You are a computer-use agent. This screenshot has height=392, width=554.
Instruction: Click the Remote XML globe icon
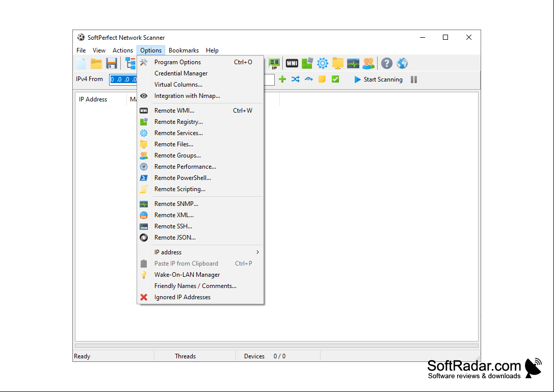pos(144,215)
